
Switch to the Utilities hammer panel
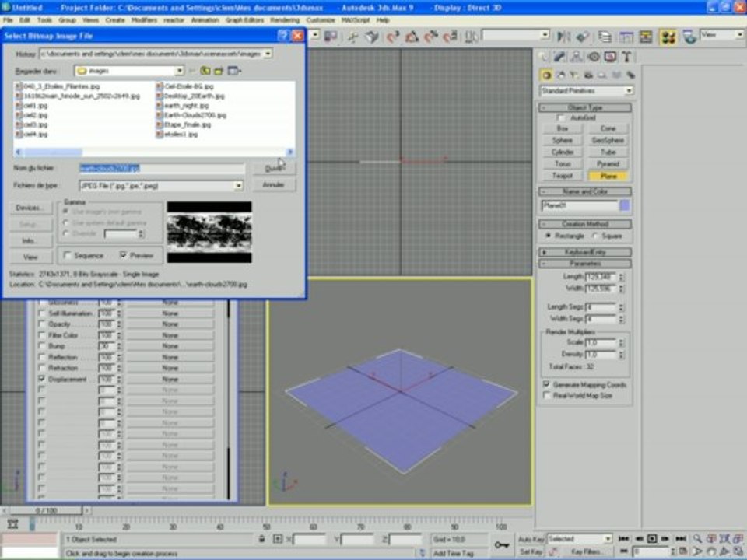tap(627, 57)
